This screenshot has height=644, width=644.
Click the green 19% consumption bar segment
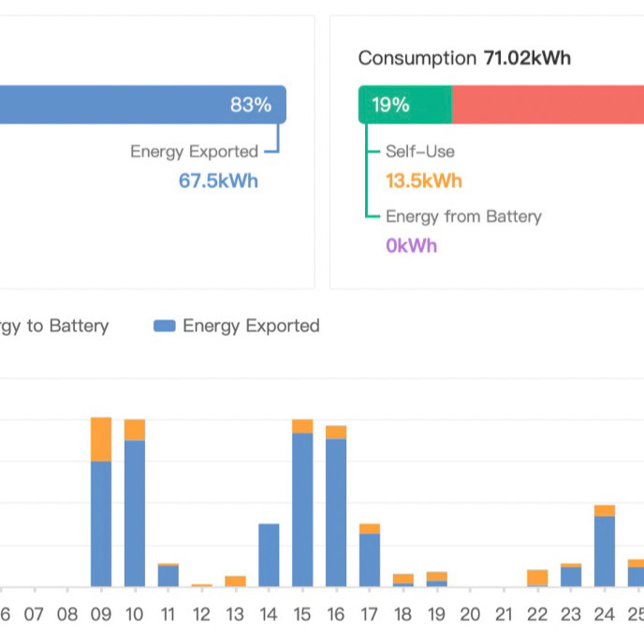pos(405,104)
